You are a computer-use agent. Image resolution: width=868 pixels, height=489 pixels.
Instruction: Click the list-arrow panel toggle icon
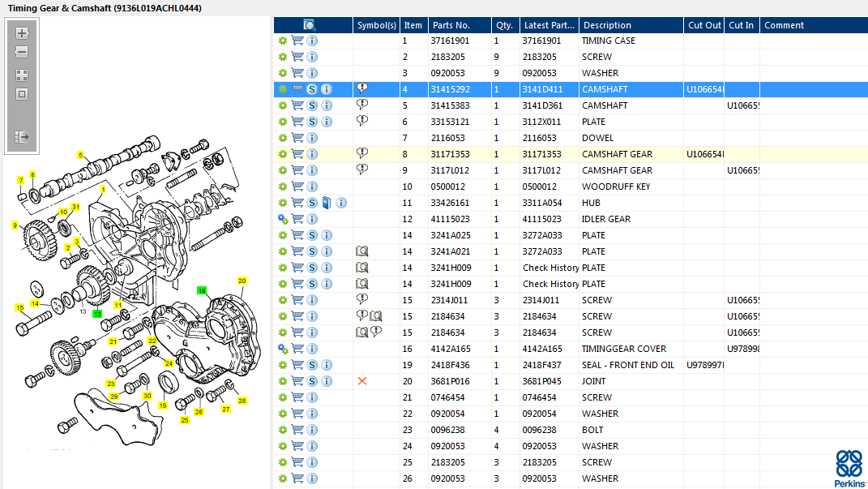tap(22, 137)
